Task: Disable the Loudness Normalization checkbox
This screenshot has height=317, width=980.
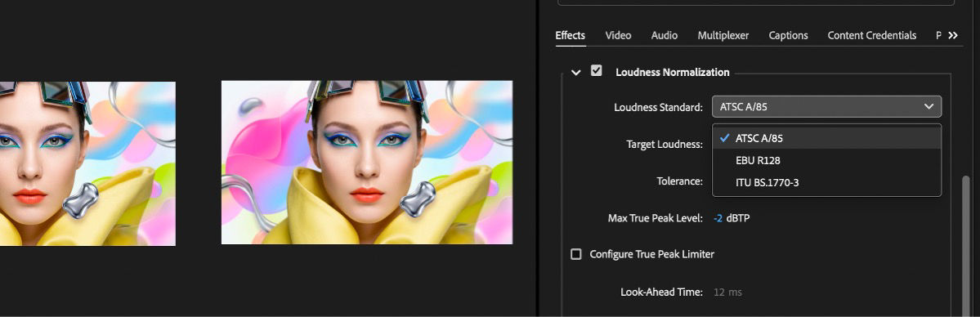Action: click(x=596, y=70)
